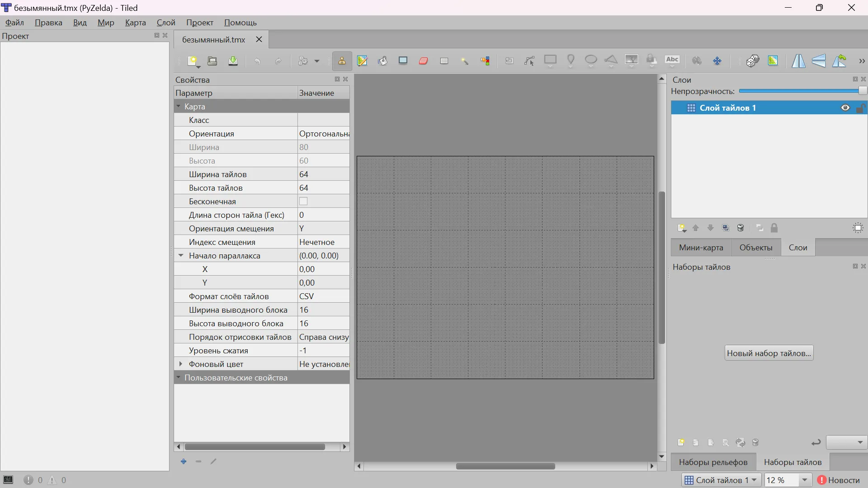Click the Save map icon
Screen dimensions: 868x488
tap(233, 61)
